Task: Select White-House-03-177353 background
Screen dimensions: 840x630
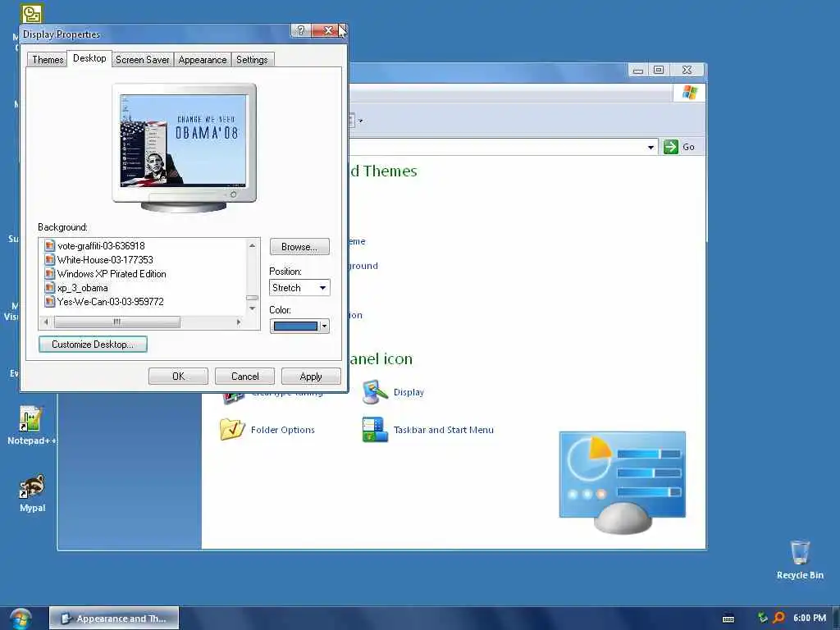Action: point(105,260)
